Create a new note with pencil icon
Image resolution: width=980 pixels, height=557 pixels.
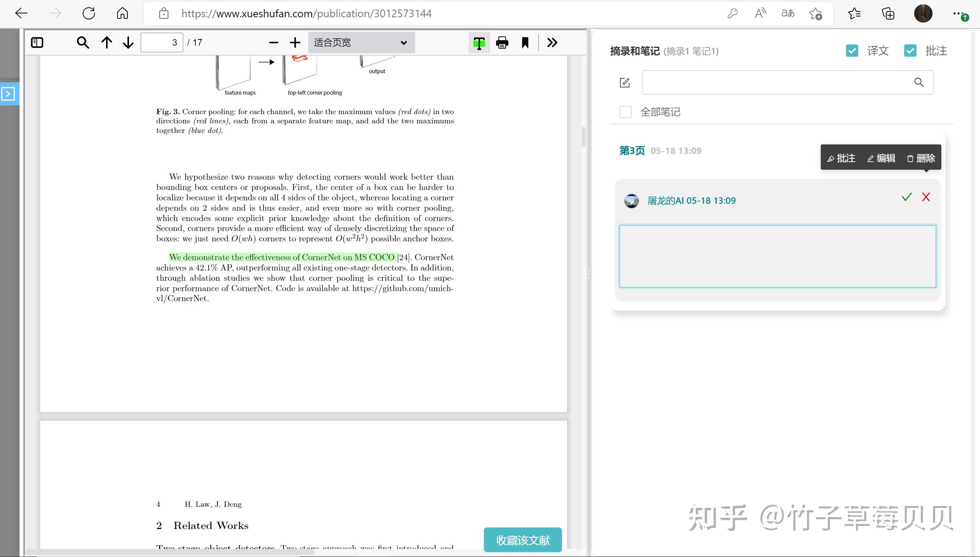coord(625,82)
